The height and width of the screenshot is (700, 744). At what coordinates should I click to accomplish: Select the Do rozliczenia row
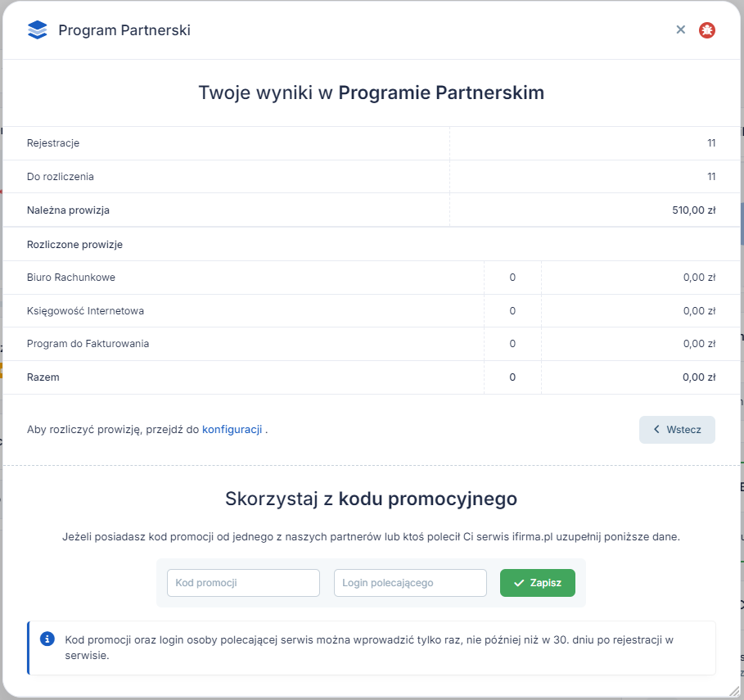click(x=371, y=177)
